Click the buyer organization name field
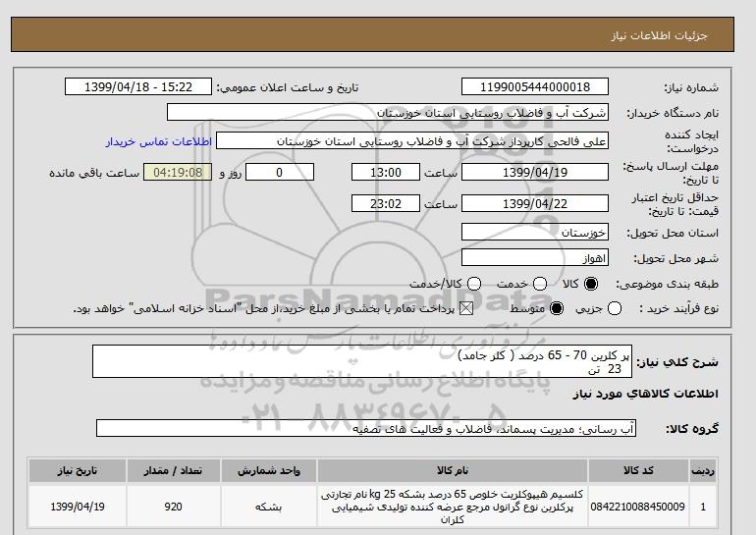 388,112
